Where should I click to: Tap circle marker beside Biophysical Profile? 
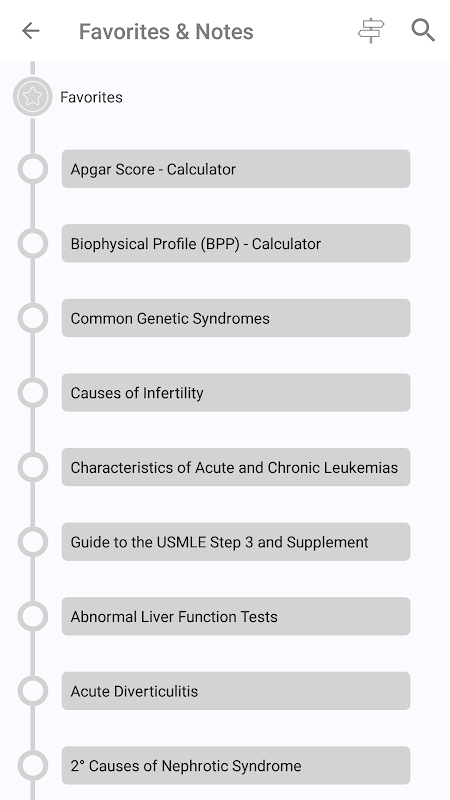(x=33, y=243)
